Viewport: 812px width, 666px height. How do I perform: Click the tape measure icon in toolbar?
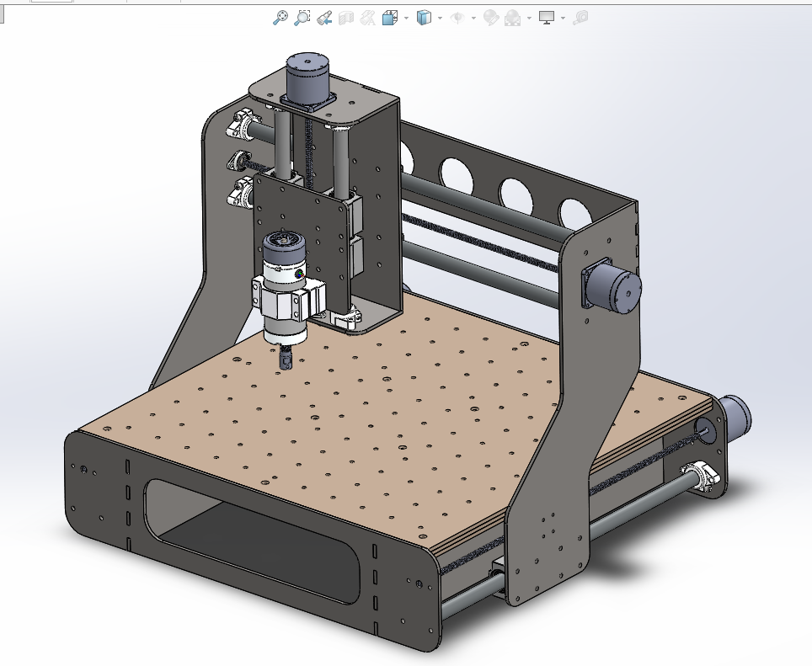tap(580, 19)
